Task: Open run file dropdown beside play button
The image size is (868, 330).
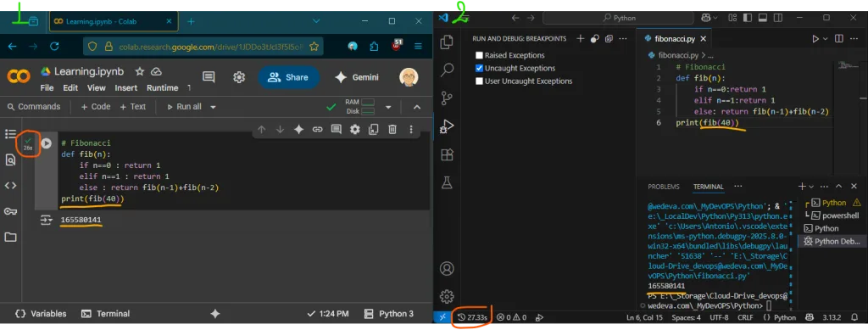Action: 826,39
